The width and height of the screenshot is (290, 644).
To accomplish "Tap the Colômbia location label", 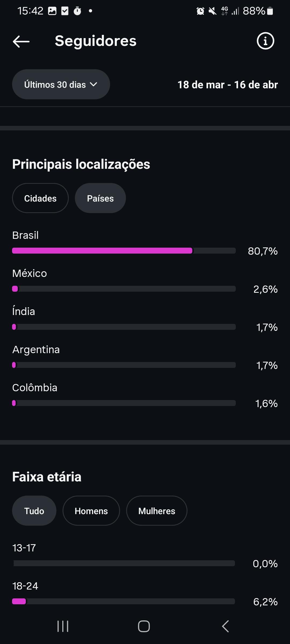I will click(35, 388).
